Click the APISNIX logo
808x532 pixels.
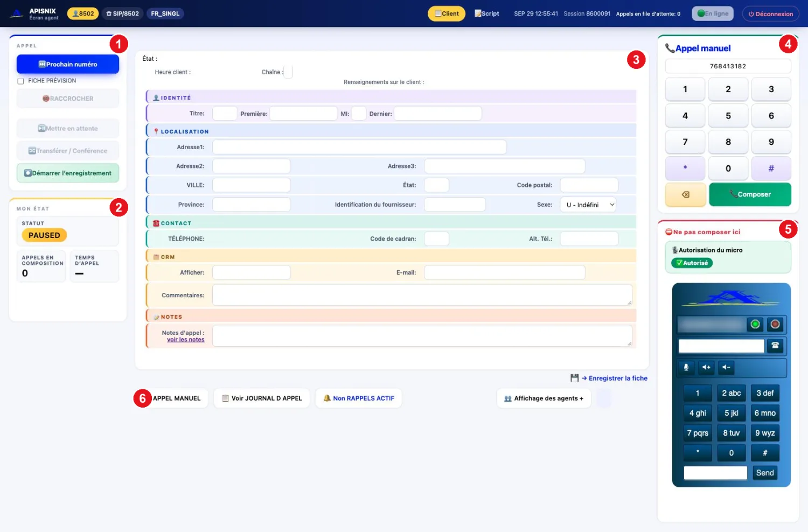pos(17,13)
